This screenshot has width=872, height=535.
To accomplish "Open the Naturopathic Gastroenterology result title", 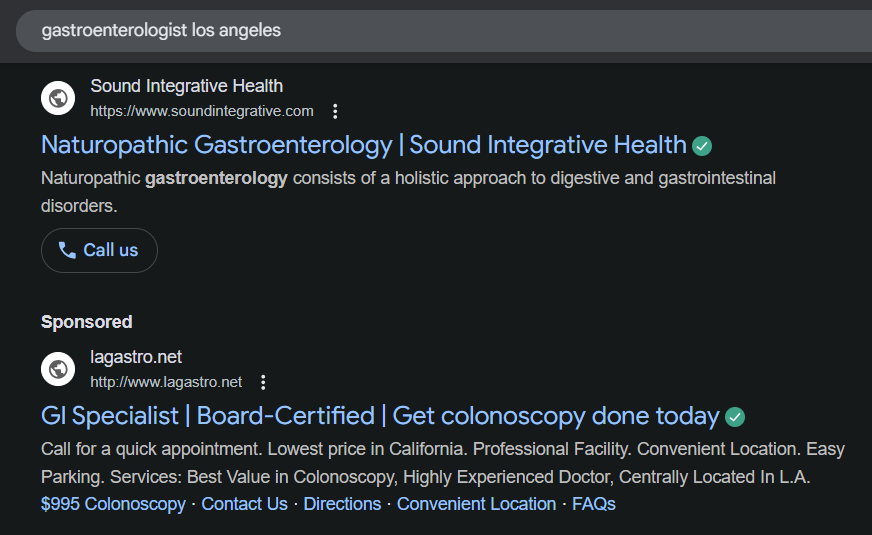I will [x=363, y=145].
